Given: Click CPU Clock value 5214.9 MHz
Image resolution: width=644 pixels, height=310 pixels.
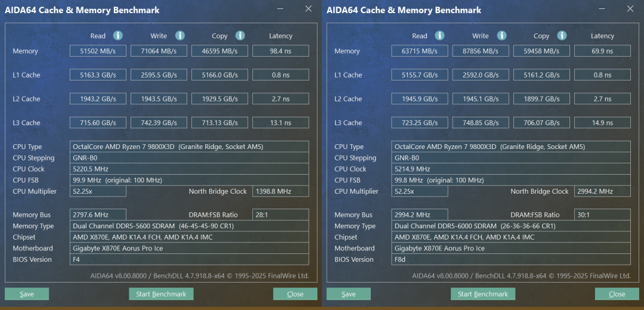Looking at the screenshot, I should [x=511, y=169].
